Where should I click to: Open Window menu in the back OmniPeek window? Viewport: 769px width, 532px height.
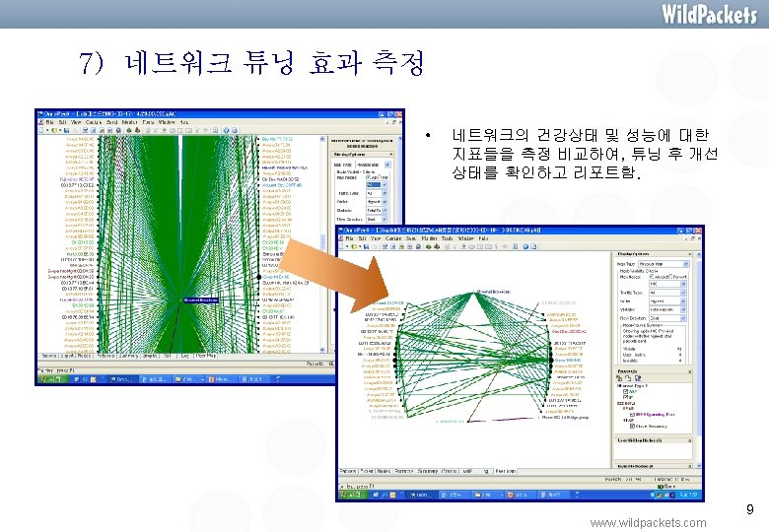tap(167, 122)
